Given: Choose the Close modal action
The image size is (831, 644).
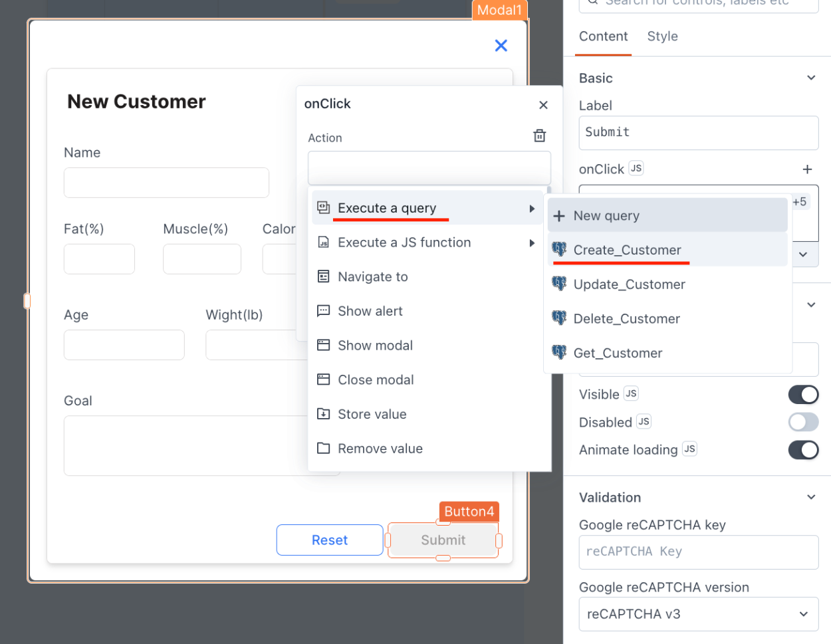Looking at the screenshot, I should [427, 379].
